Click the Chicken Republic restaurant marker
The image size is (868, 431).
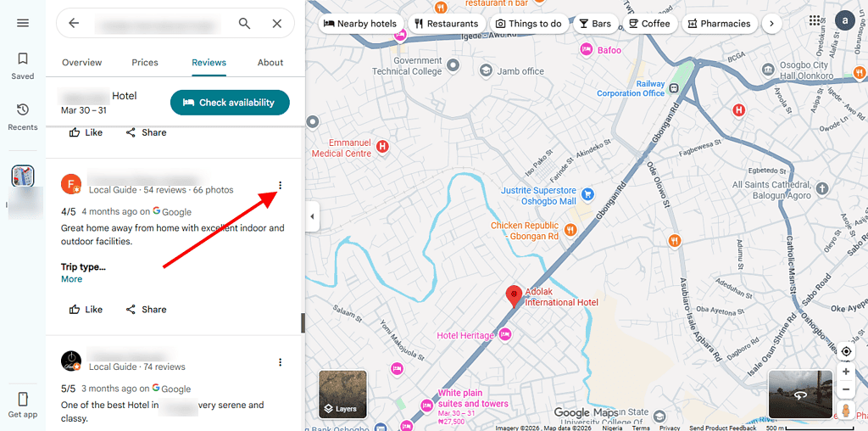point(570,229)
